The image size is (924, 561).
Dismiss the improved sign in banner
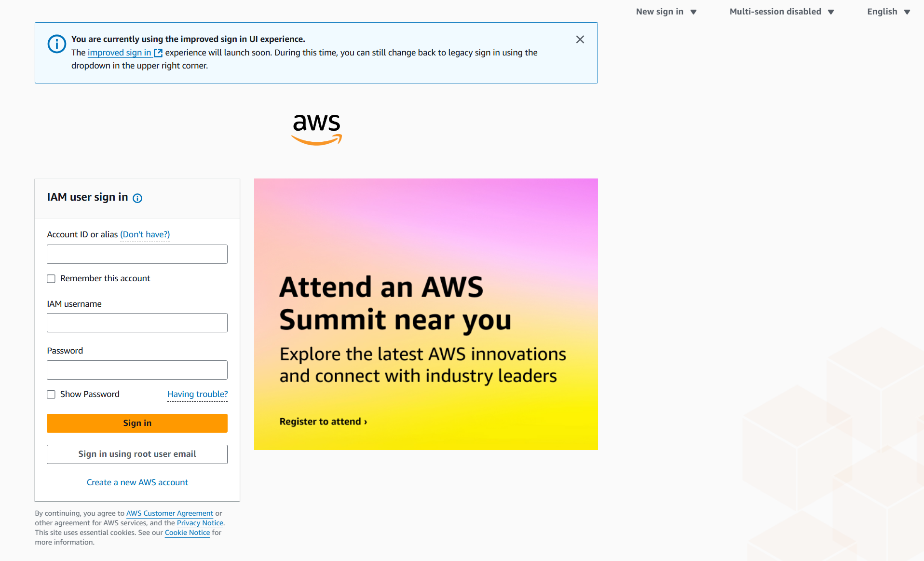click(580, 40)
